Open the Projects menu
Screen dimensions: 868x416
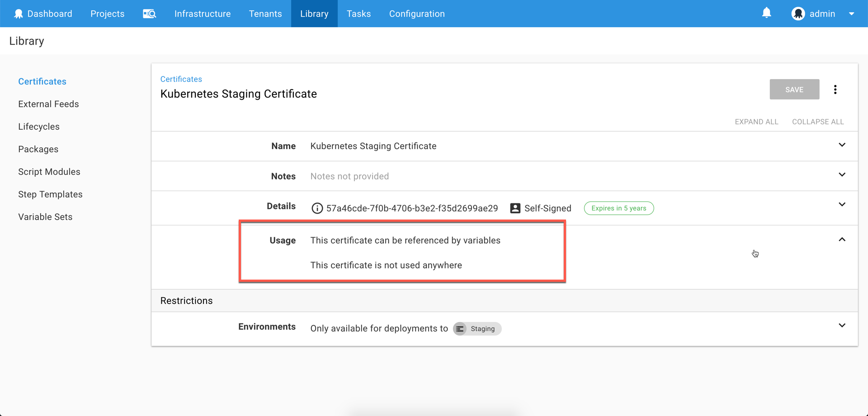click(107, 14)
